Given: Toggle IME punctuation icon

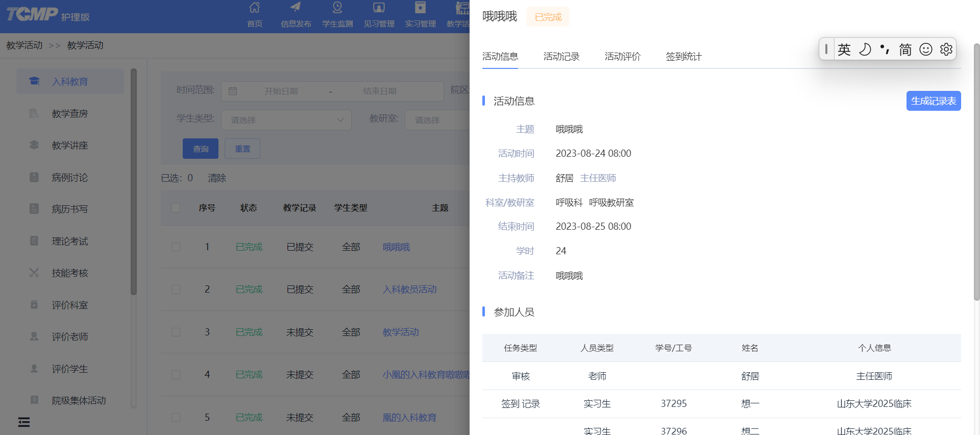Looking at the screenshot, I should (x=885, y=49).
